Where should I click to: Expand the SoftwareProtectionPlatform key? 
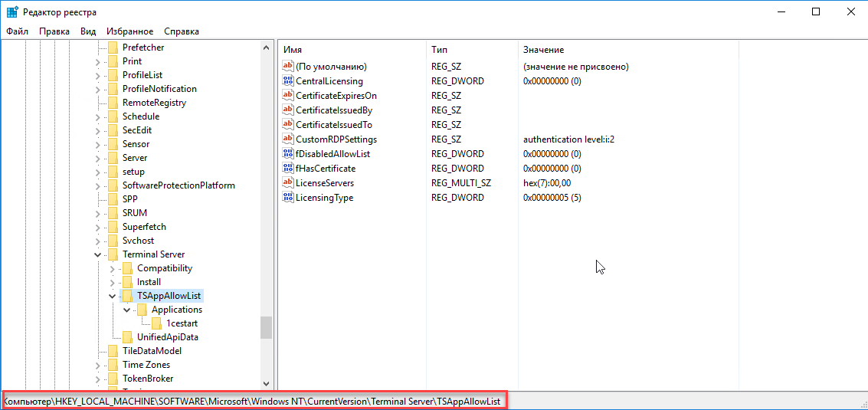click(98, 185)
